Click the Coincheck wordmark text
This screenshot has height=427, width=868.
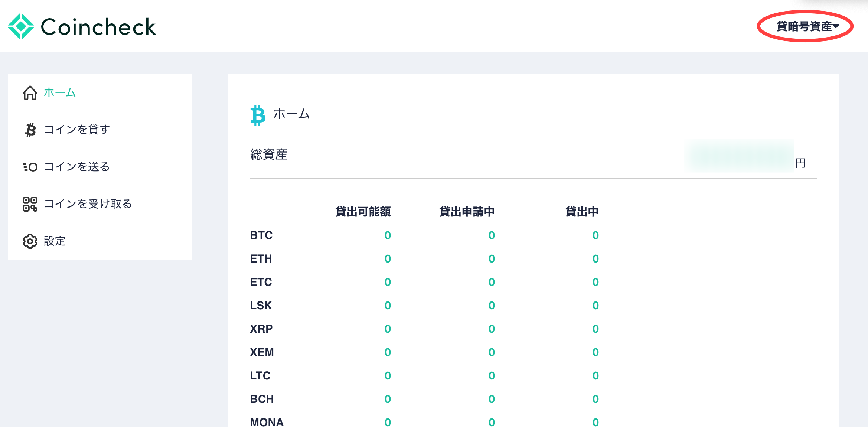coord(98,27)
